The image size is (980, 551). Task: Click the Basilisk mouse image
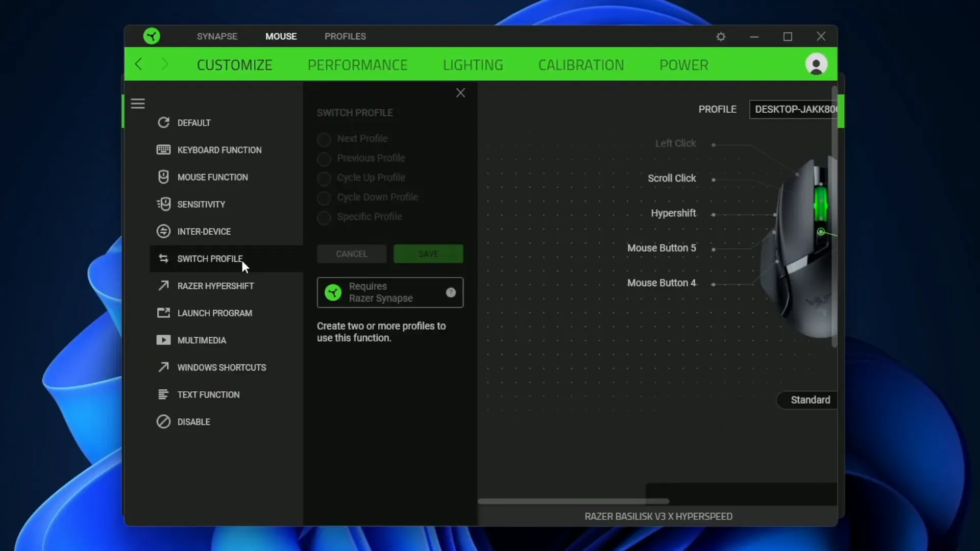pos(799,247)
